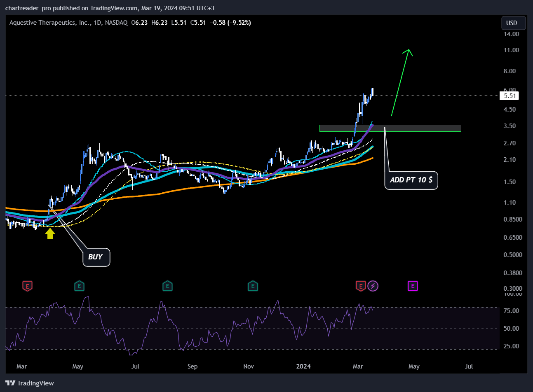Click the 8.00 price axis label
The image size is (533, 392).
510,71
